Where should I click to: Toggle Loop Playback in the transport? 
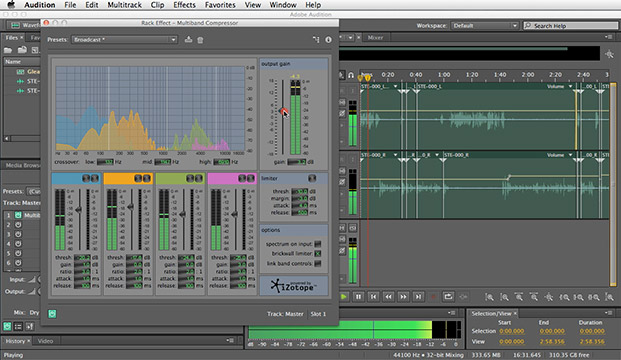click(448, 296)
